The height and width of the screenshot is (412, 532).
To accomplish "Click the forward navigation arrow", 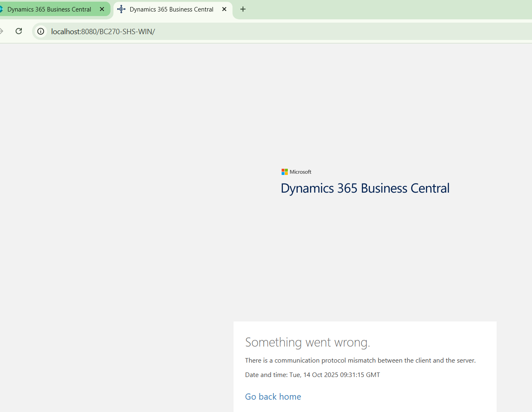I will (2, 31).
